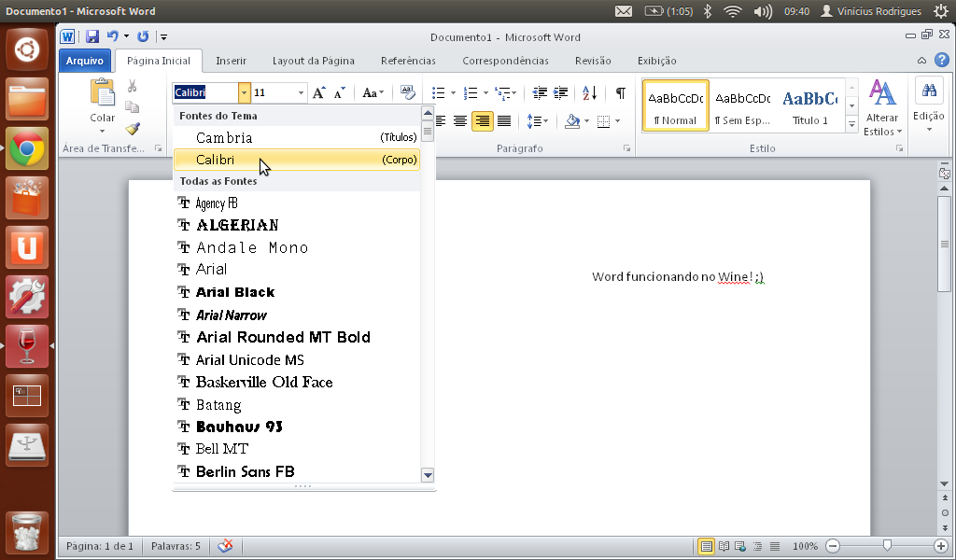Switch to the Layout da Página tab
The height and width of the screenshot is (560, 956).
pyautogui.click(x=314, y=61)
